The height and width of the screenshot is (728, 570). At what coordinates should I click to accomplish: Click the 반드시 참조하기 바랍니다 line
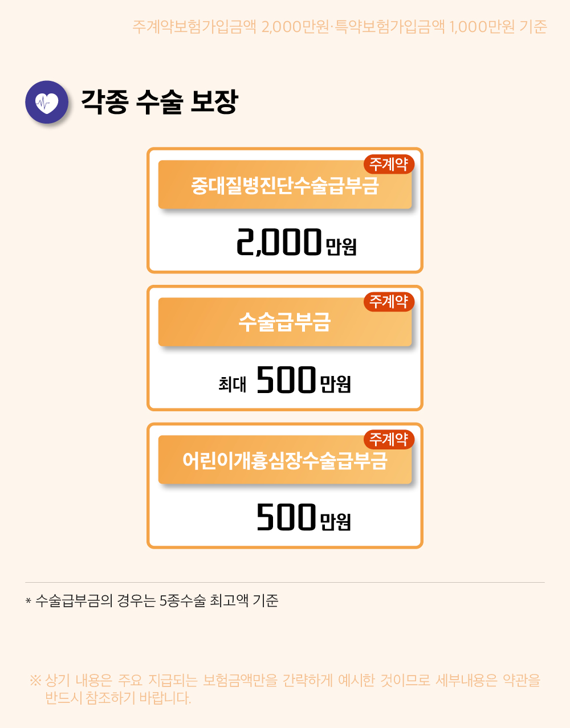pyautogui.click(x=118, y=698)
